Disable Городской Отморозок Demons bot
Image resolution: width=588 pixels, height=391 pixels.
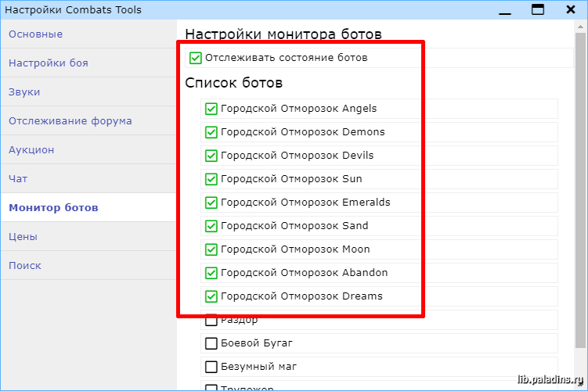[211, 132]
